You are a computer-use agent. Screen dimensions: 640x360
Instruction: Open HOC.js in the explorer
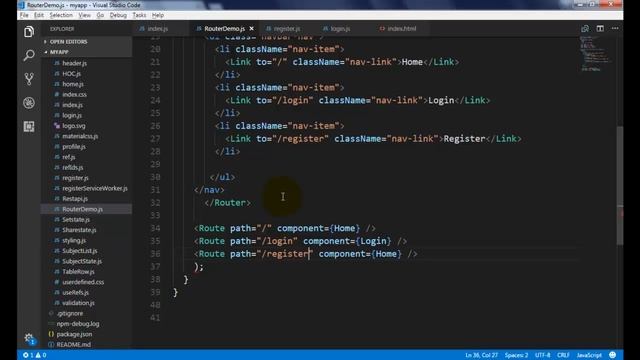71,73
